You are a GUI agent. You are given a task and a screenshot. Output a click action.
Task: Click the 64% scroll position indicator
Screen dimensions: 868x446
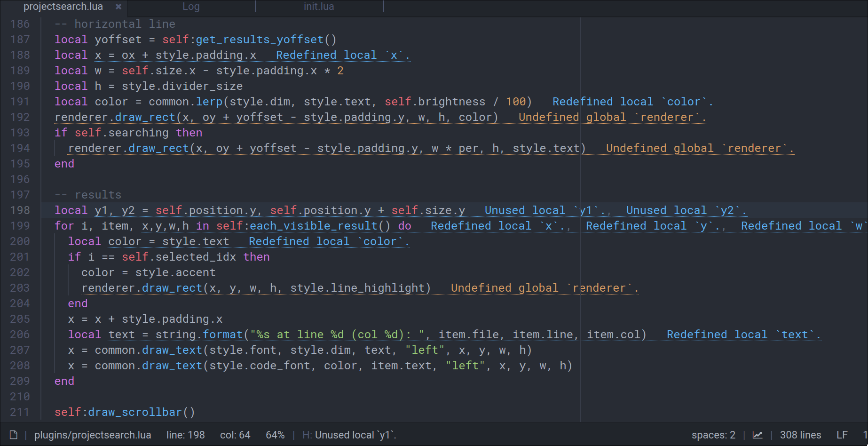(x=275, y=435)
